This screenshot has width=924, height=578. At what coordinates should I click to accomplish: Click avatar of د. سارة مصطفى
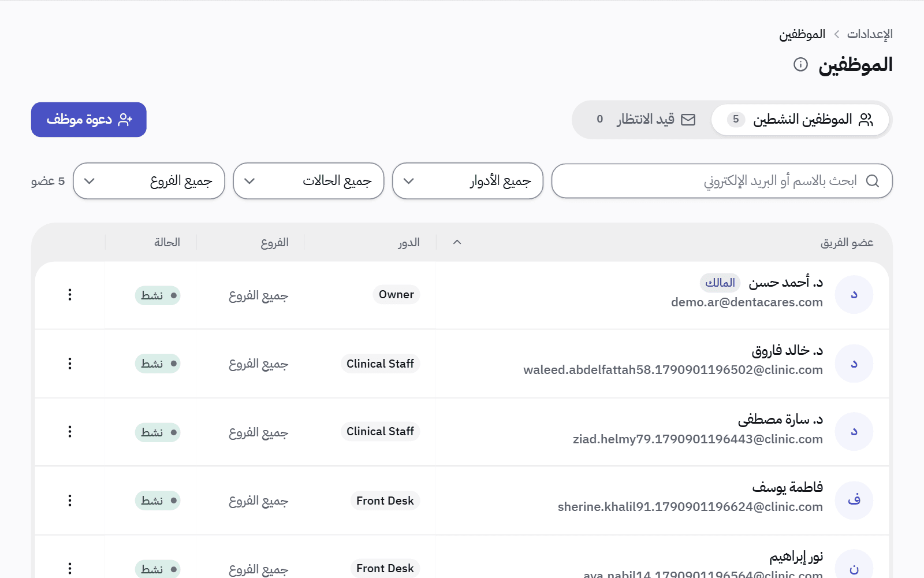pos(854,432)
